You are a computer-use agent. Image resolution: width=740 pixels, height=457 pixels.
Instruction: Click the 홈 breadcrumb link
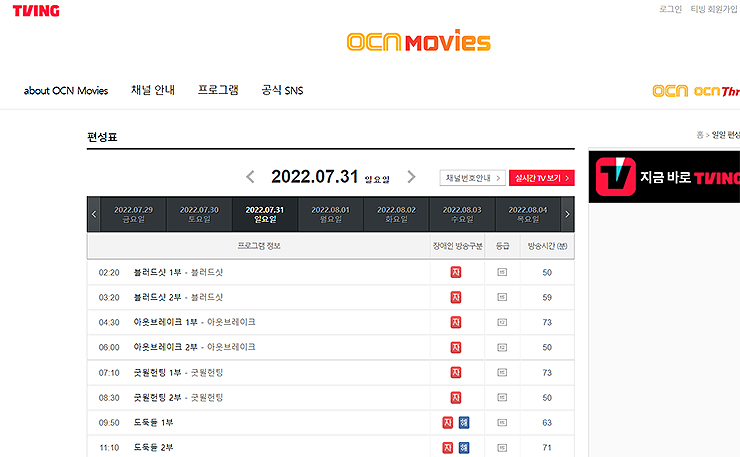click(700, 135)
